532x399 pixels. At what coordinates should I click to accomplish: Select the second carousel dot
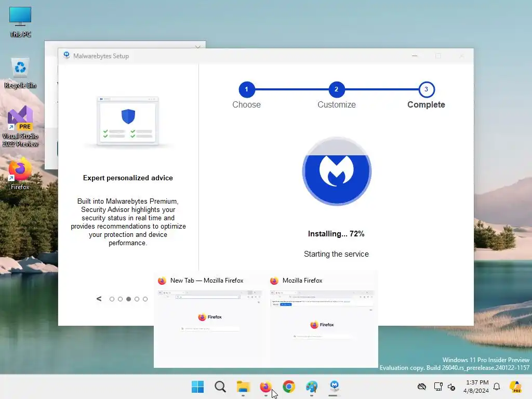(120, 299)
